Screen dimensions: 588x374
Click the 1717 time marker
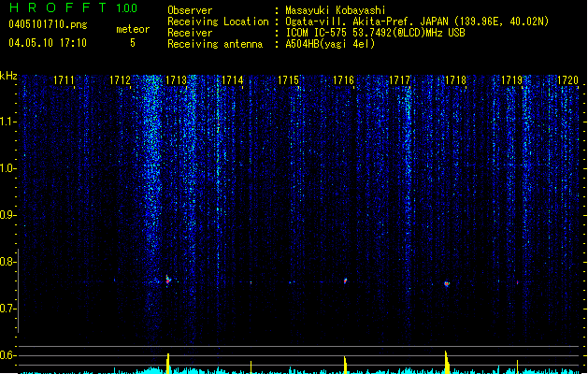(x=400, y=80)
